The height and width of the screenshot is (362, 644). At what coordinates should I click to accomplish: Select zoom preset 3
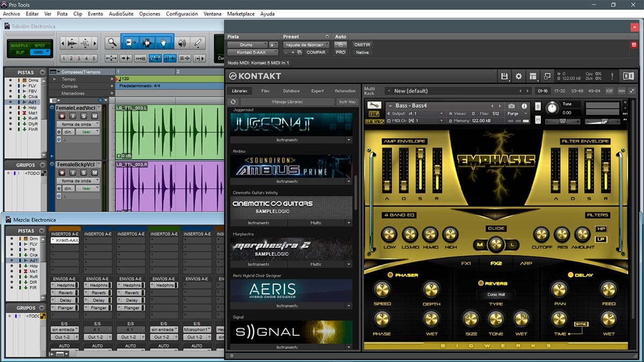(x=79, y=58)
